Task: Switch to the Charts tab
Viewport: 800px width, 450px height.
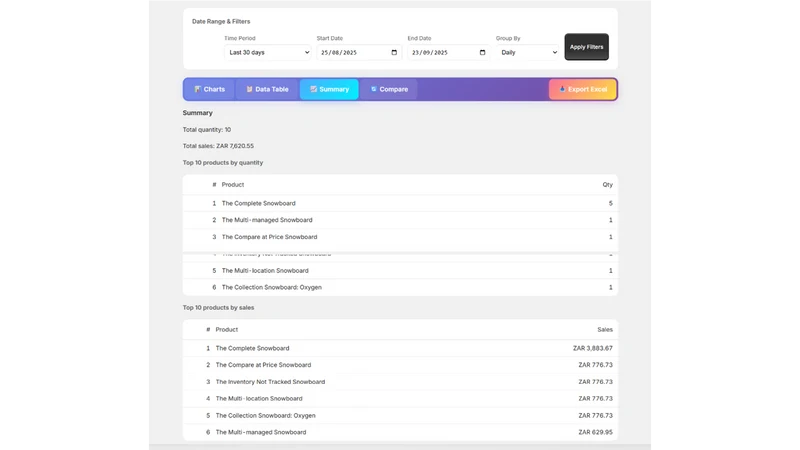Action: coord(209,89)
